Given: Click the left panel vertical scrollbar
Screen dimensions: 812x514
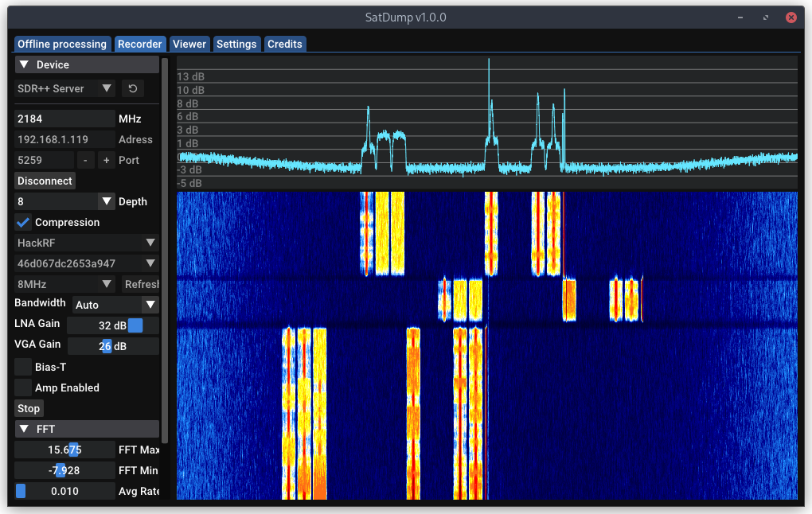Looking at the screenshot, I should [165, 251].
